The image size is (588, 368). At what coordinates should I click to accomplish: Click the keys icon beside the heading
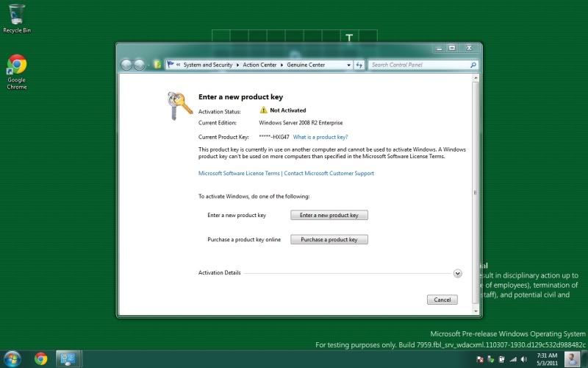[x=179, y=105]
